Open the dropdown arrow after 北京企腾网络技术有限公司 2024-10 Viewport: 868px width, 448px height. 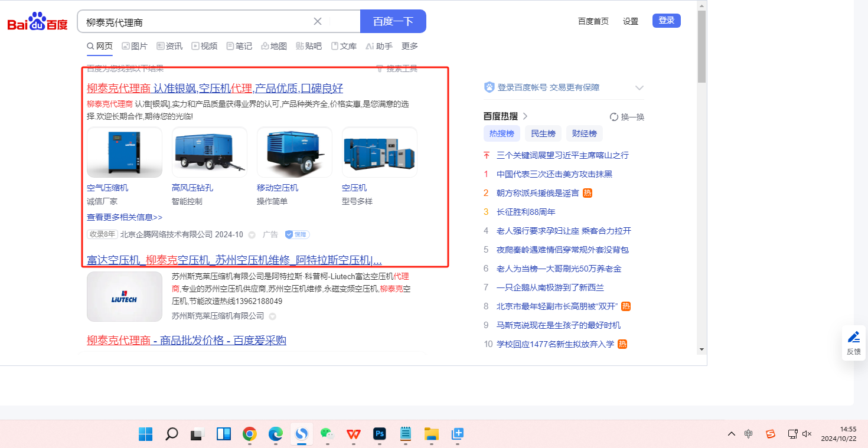click(x=252, y=235)
